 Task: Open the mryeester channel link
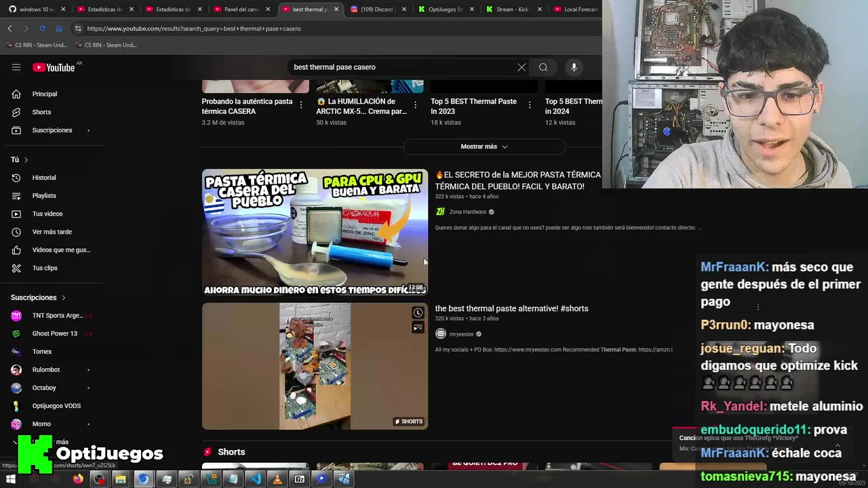(461, 334)
